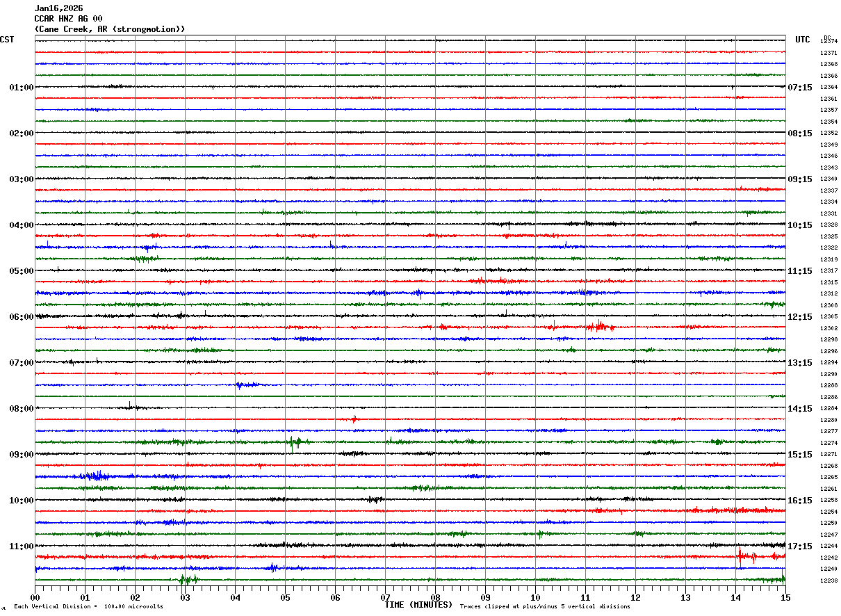Click the "TIME (MINUTES)" axis title
This screenshot has width=841, height=616.
click(418, 605)
